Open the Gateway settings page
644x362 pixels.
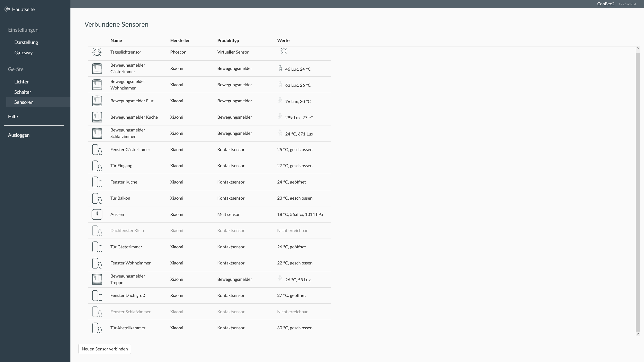point(23,53)
